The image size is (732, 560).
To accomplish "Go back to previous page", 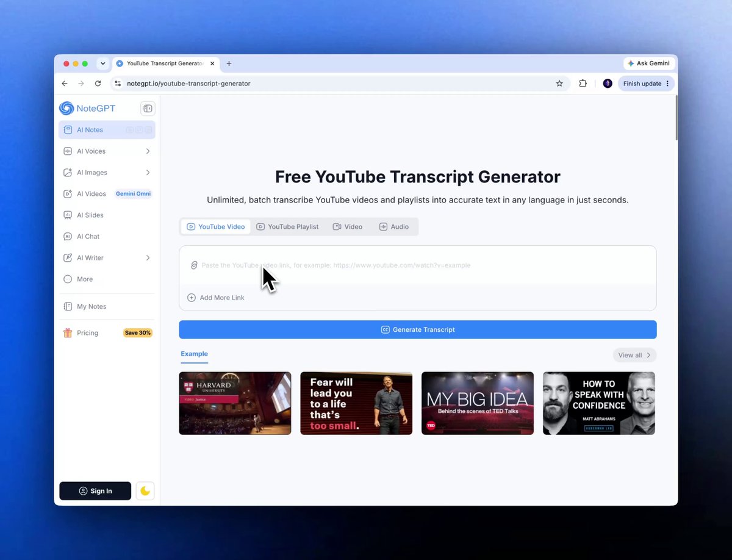I will pos(65,84).
